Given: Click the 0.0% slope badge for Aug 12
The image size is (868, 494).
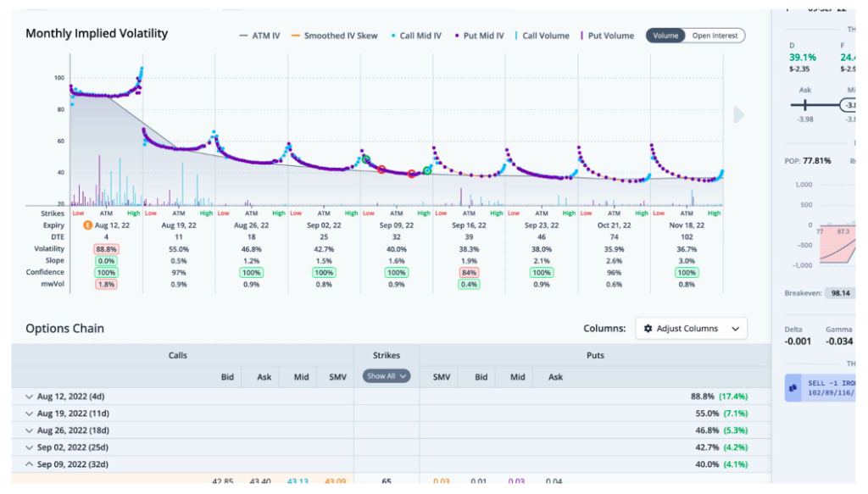Looking at the screenshot, I should click(x=106, y=260).
